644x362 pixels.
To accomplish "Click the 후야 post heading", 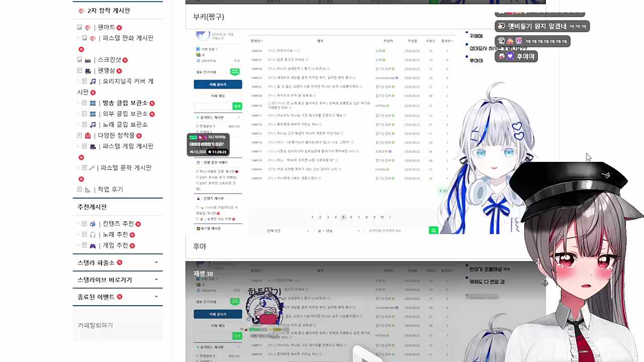I will tap(200, 246).
